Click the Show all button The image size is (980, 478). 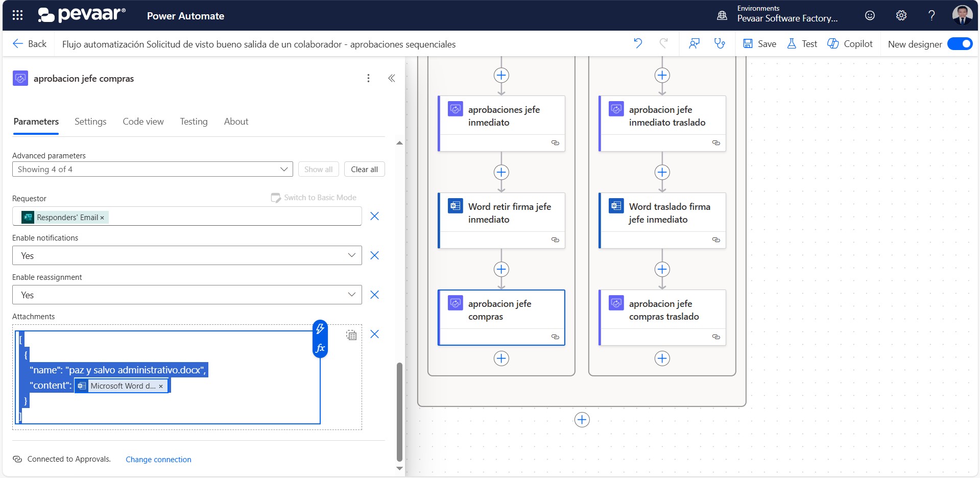[318, 169]
